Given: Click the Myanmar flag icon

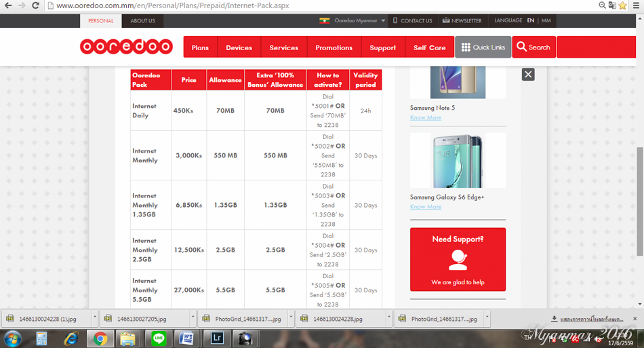Looking at the screenshot, I should click(x=325, y=20).
